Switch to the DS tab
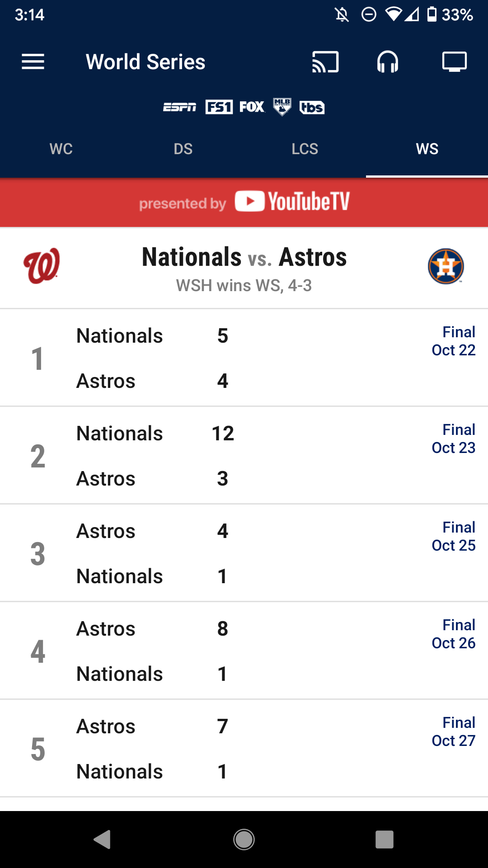This screenshot has width=488, height=868. pyautogui.click(x=183, y=149)
